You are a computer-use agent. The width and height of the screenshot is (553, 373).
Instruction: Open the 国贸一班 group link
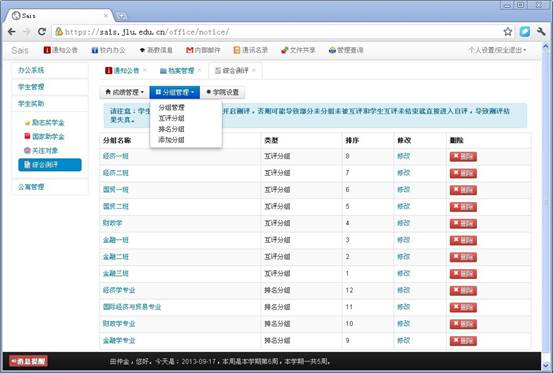[x=116, y=190]
